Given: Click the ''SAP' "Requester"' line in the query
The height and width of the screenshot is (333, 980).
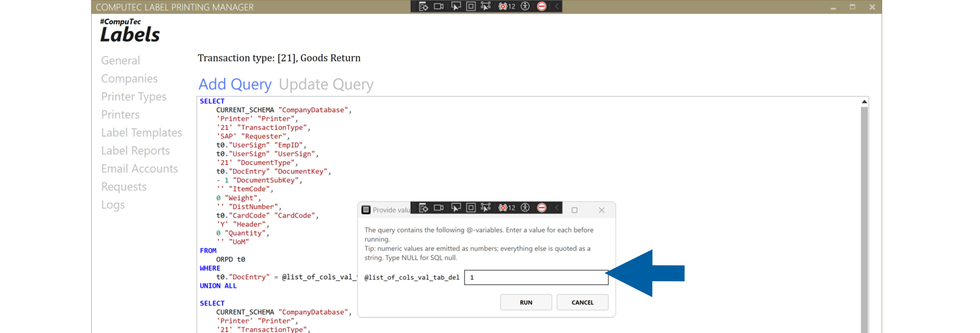Looking at the screenshot, I should pos(253,136).
